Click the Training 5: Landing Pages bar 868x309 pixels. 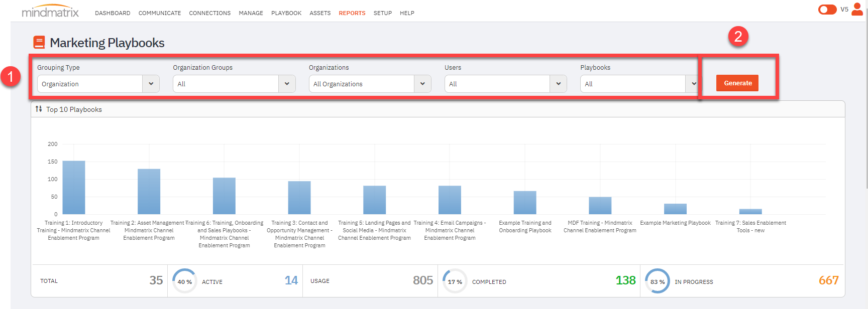(375, 200)
